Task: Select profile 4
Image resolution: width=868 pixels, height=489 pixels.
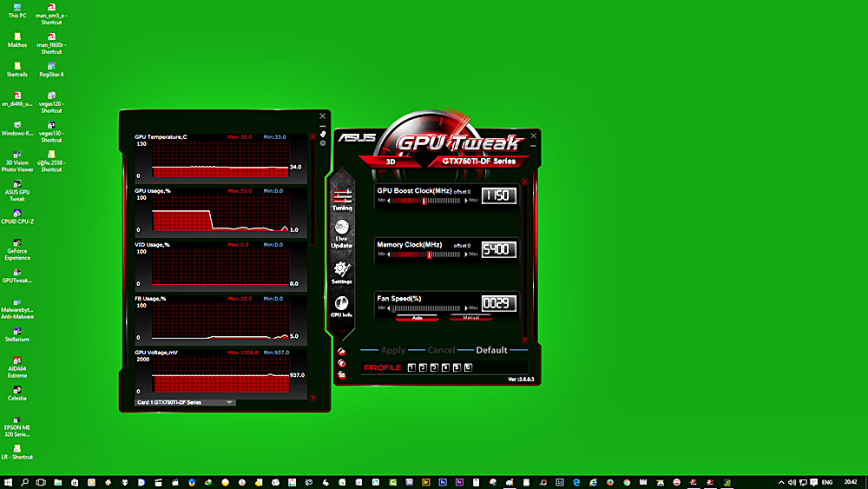Action: point(445,367)
